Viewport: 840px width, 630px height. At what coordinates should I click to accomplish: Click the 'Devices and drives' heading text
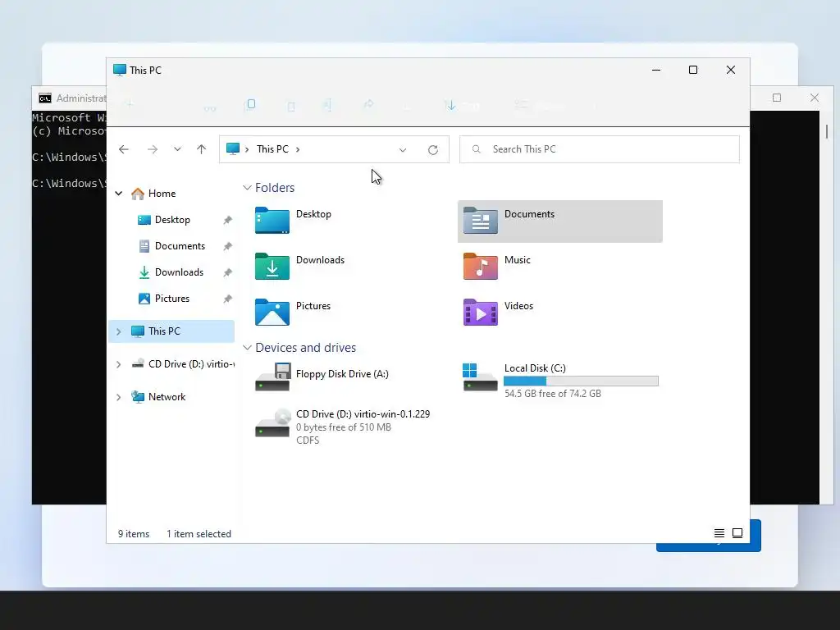coord(305,348)
